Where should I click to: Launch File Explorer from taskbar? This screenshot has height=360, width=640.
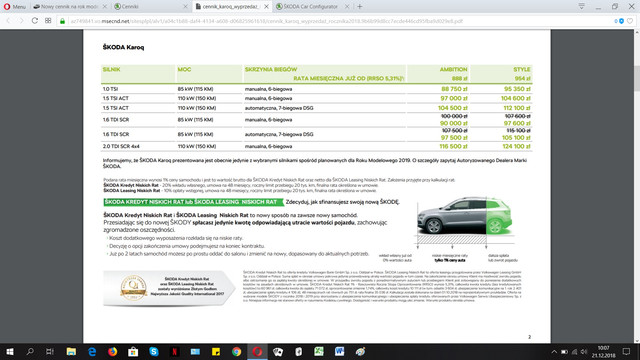[x=71, y=351]
